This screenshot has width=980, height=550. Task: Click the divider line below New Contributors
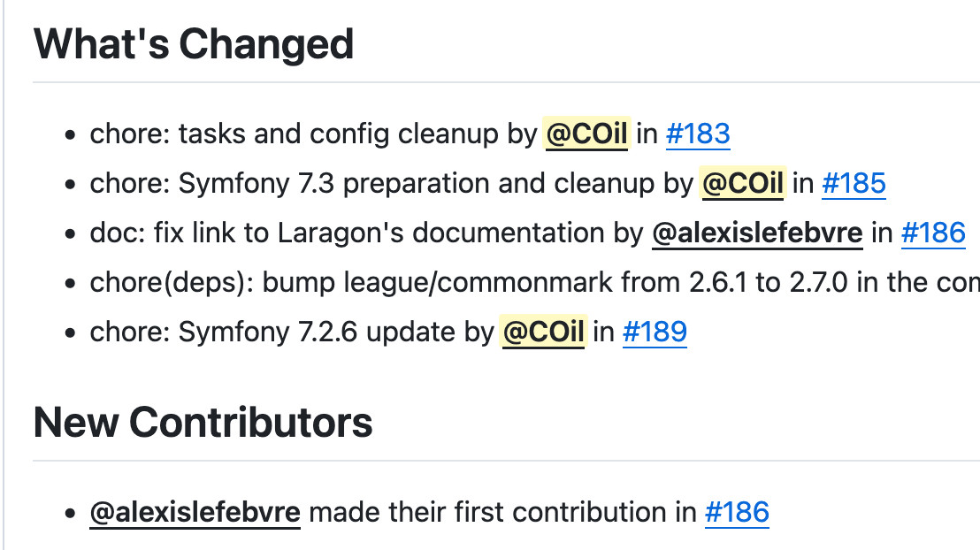click(x=506, y=461)
